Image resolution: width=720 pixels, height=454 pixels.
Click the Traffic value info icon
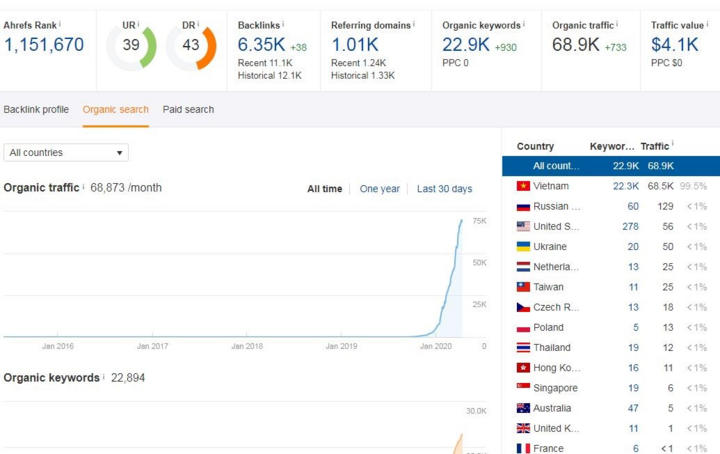[707, 24]
